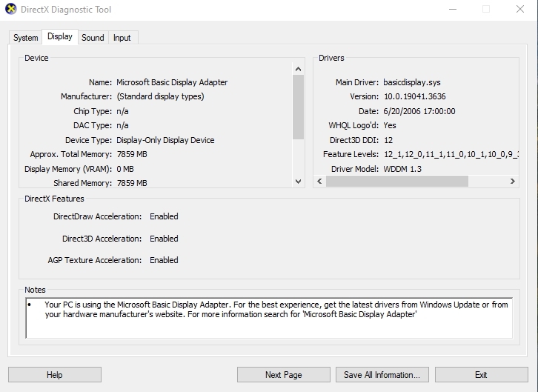Click Driver Model value 'WDDM 1.3'
The image size is (538, 392).
(402, 169)
